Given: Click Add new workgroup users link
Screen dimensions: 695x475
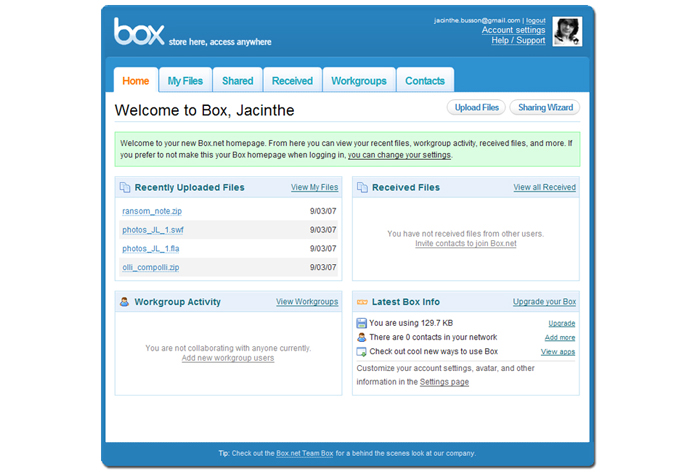Looking at the screenshot, I should [228, 358].
